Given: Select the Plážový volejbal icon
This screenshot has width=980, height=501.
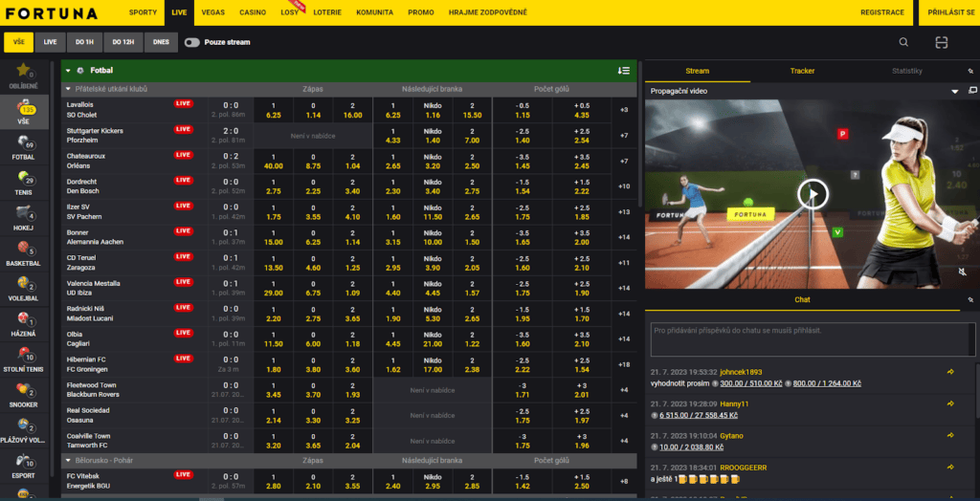Looking at the screenshot, I should pyautogui.click(x=24, y=425).
